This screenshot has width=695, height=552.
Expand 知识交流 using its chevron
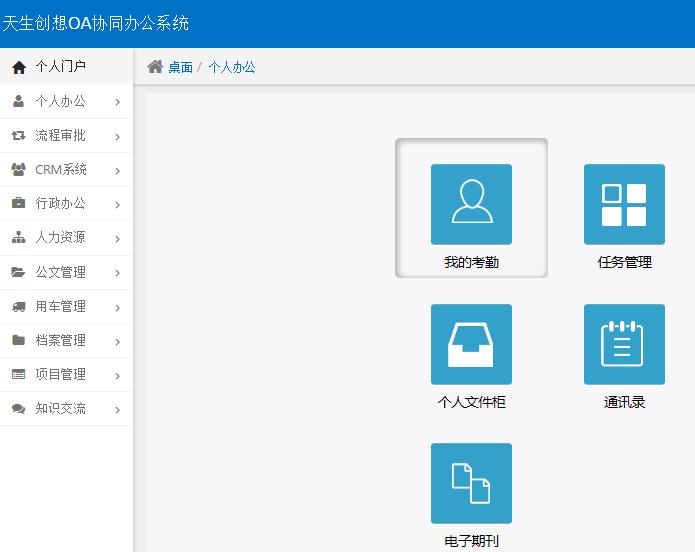tap(117, 410)
